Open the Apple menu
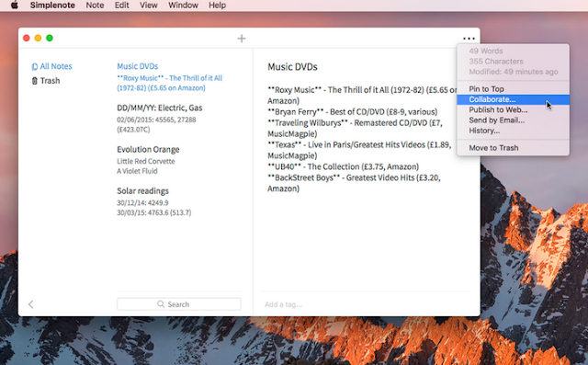Viewport: 588px width, 365px height. coord(15,6)
